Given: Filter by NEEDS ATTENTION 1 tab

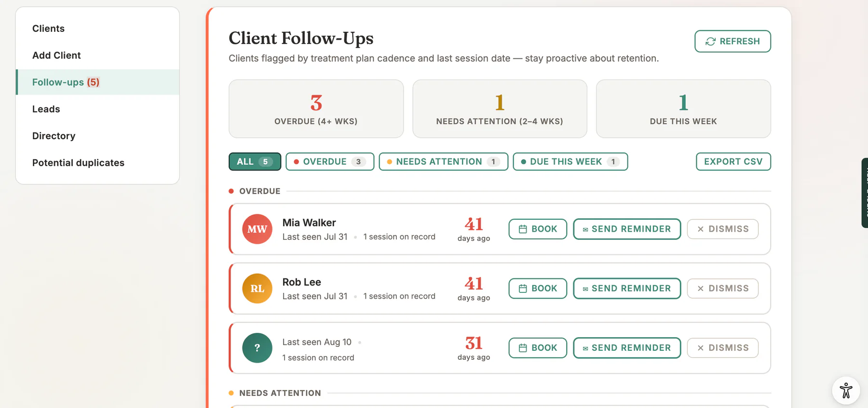Looking at the screenshot, I should point(444,161).
